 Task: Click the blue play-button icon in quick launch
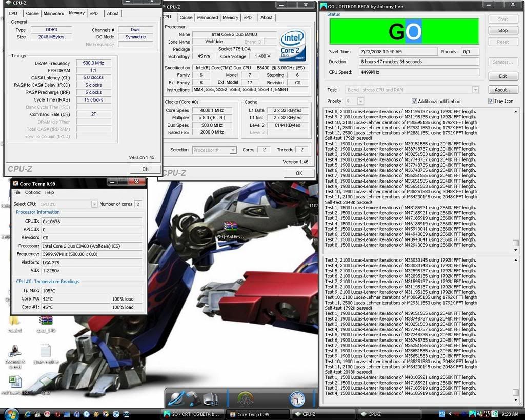click(86, 414)
